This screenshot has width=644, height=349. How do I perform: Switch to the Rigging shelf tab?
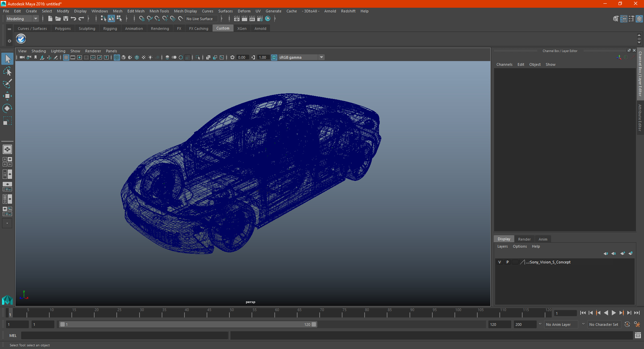tap(110, 29)
